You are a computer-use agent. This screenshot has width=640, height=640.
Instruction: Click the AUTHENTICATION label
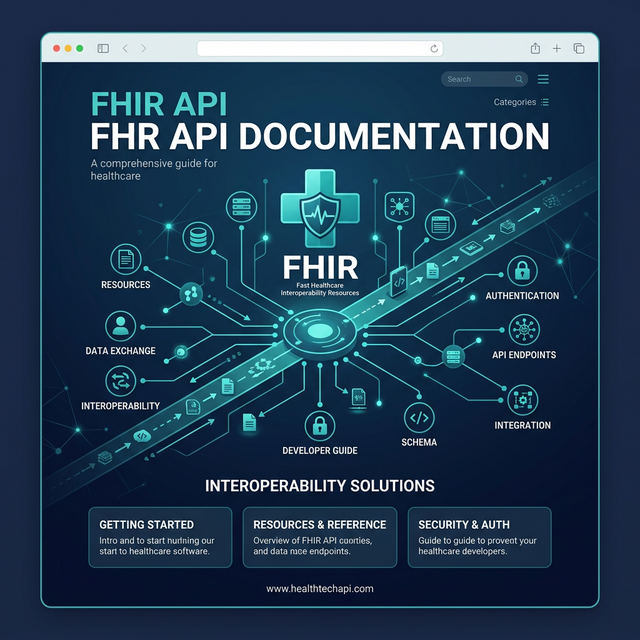(522, 296)
